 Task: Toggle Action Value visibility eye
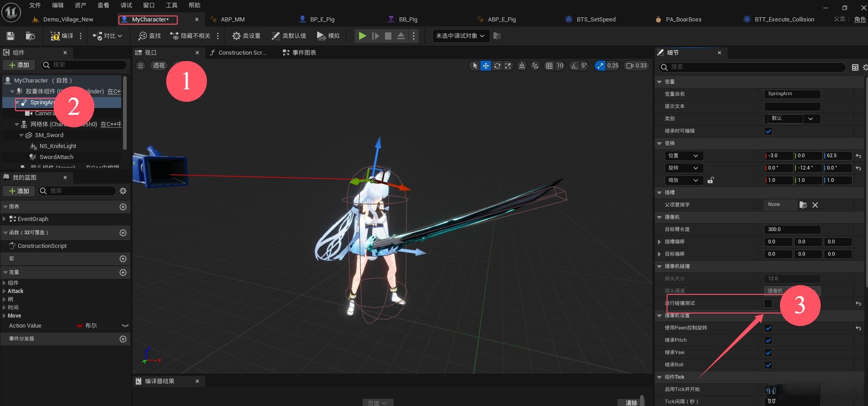click(x=125, y=326)
